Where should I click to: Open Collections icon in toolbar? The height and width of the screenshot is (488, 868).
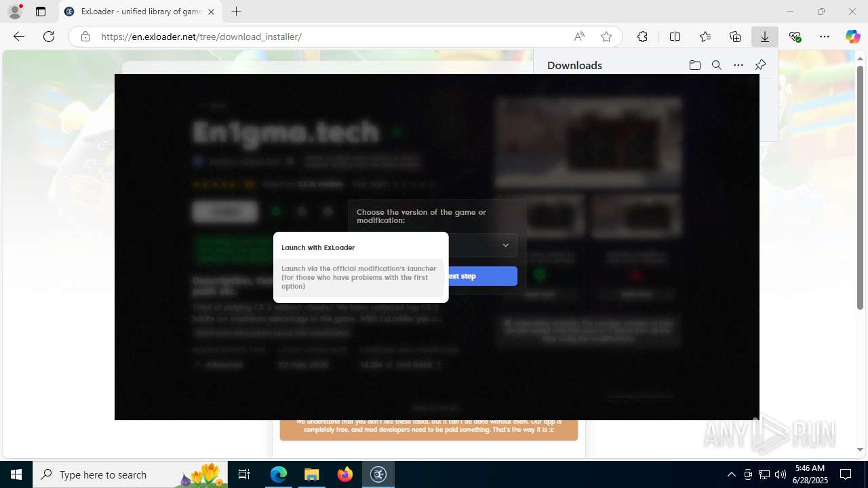coord(735,37)
